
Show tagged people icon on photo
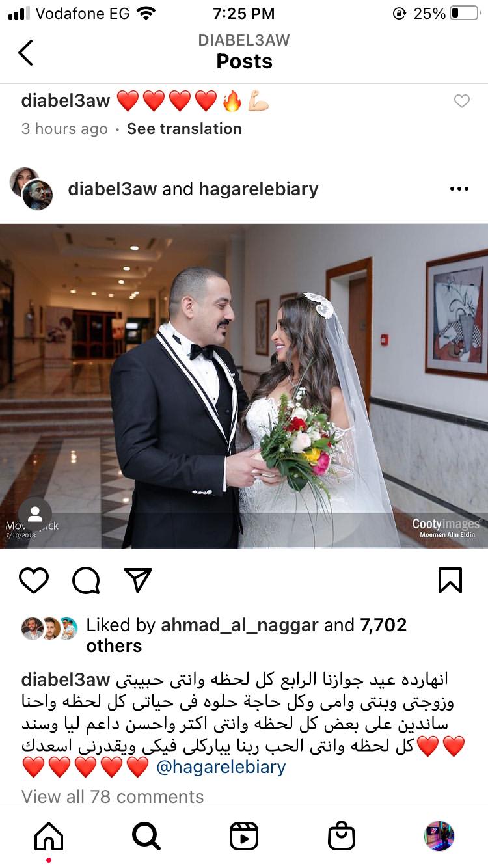[x=35, y=514]
